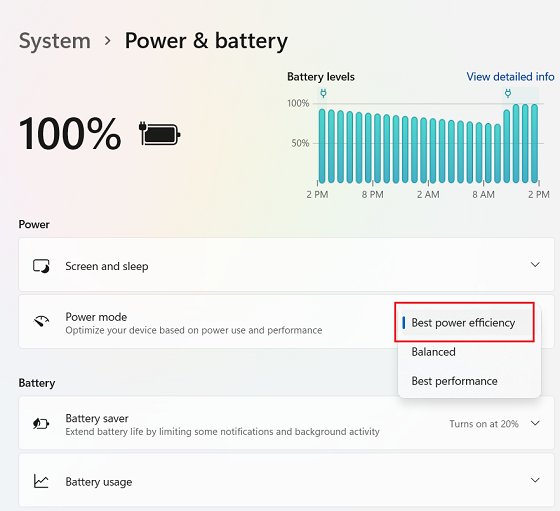560x511 pixels.
Task: Click the Power mode row label
Action: point(96,317)
